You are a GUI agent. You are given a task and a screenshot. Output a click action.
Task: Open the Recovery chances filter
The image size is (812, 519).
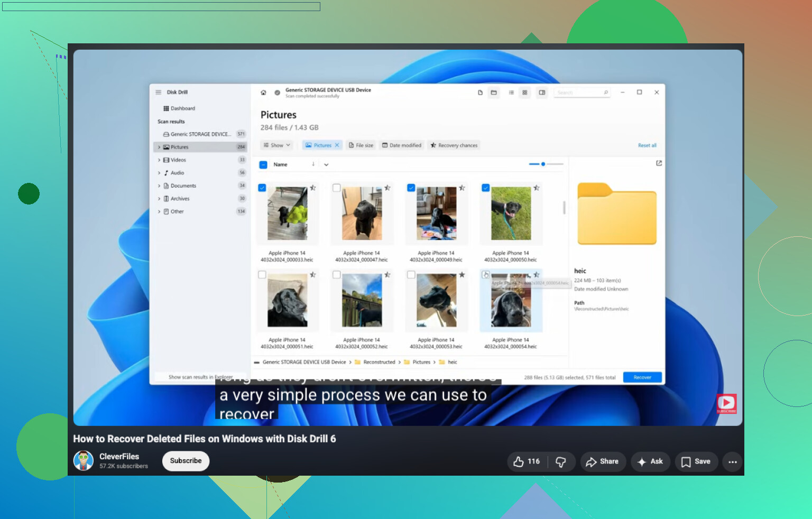click(454, 145)
